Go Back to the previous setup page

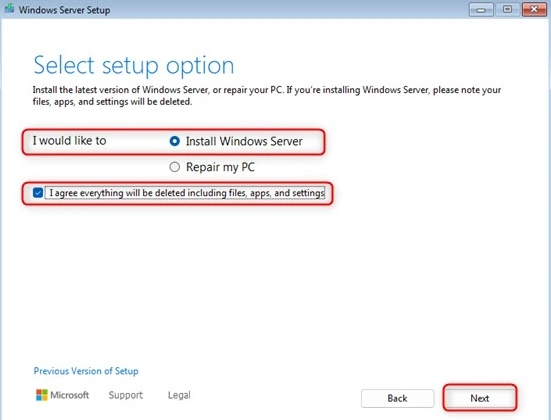click(x=397, y=398)
